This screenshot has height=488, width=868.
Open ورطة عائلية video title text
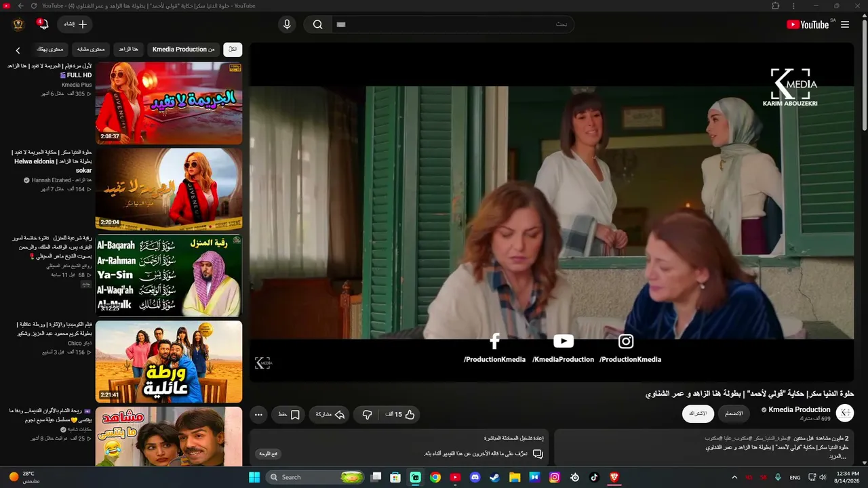point(53,329)
